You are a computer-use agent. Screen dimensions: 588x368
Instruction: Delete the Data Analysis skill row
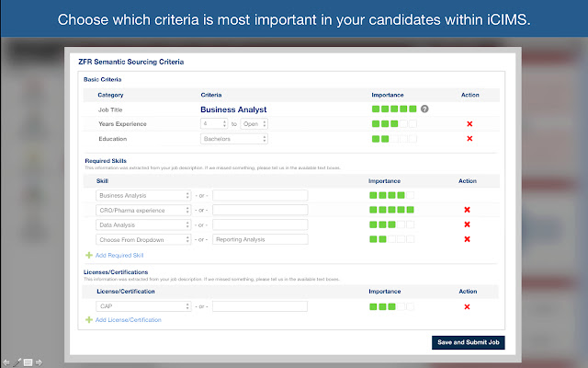[x=467, y=224]
